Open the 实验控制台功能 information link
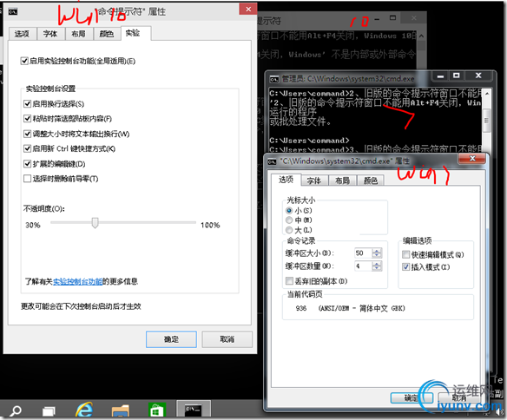Screen dimensions: 507x420 point(78,282)
